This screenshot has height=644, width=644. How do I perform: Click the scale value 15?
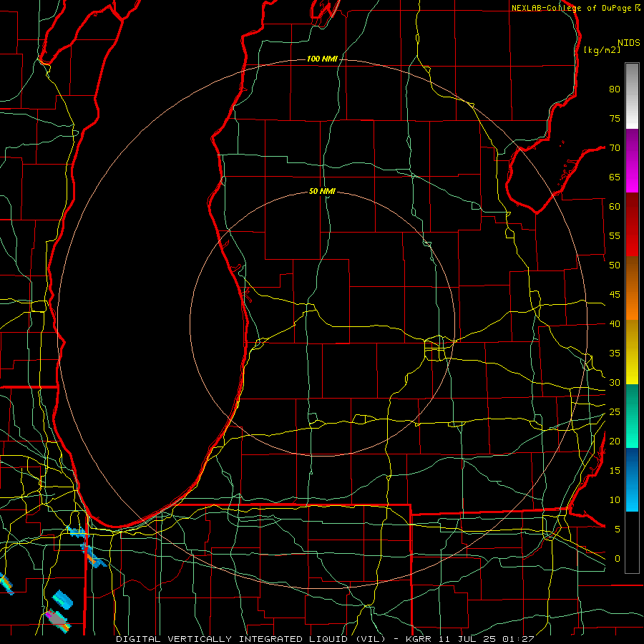pyautogui.click(x=615, y=470)
